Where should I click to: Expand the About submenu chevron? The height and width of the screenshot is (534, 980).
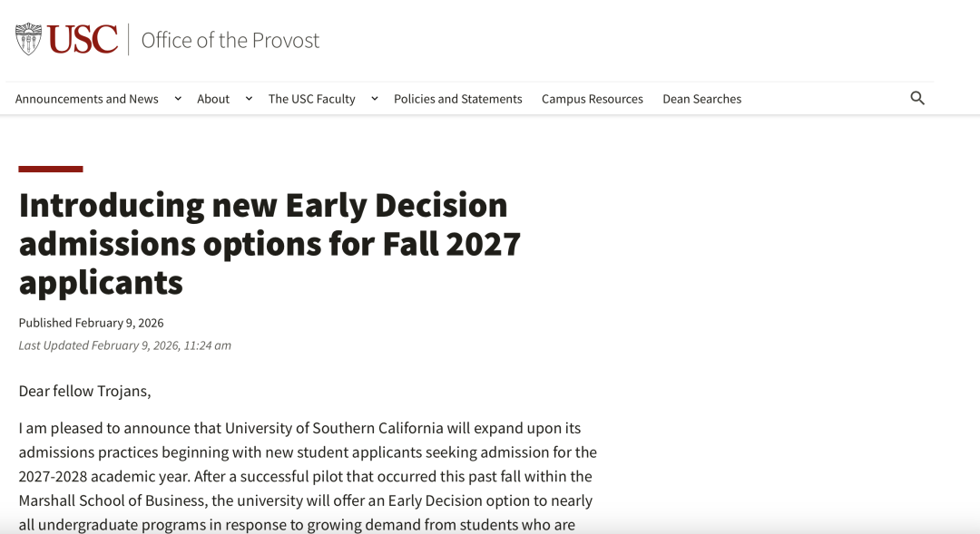click(x=249, y=98)
